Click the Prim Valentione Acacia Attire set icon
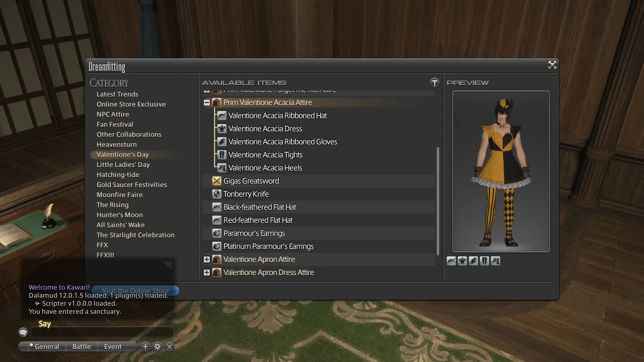The image size is (644, 362). 217,103
